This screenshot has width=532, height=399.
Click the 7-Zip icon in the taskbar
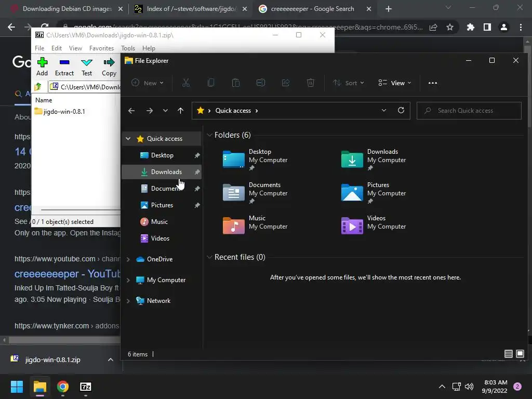(x=86, y=387)
